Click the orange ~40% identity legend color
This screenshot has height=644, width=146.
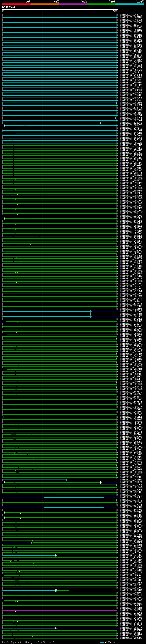pyautogui.click(x=45, y=4)
